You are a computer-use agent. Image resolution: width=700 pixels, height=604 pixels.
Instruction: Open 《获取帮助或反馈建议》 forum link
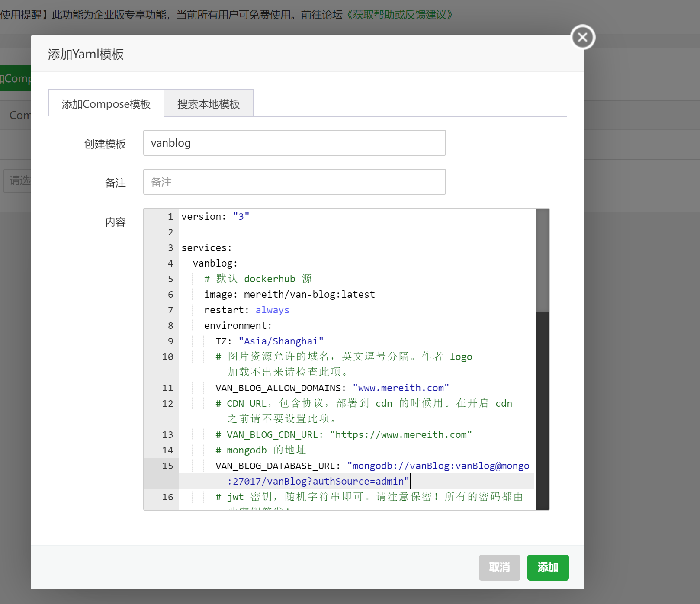point(400,15)
